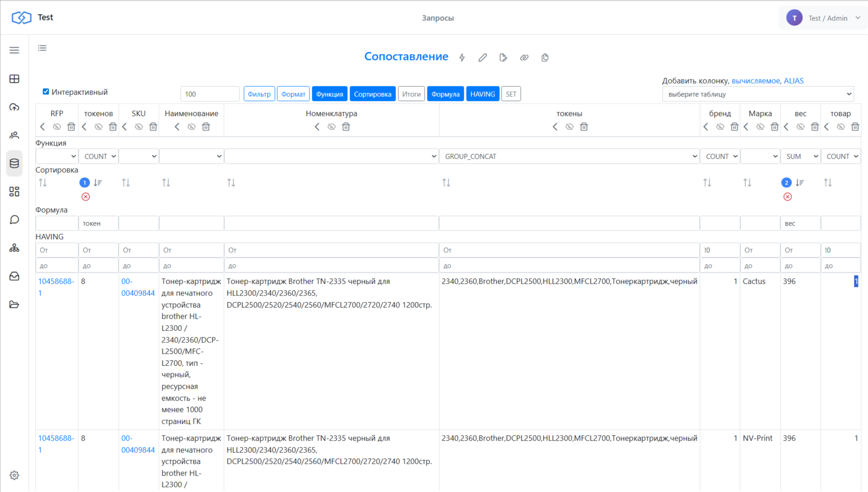This screenshot has width=868, height=492.
Task: Delete the RFP column with trash icon
Action: tap(71, 127)
